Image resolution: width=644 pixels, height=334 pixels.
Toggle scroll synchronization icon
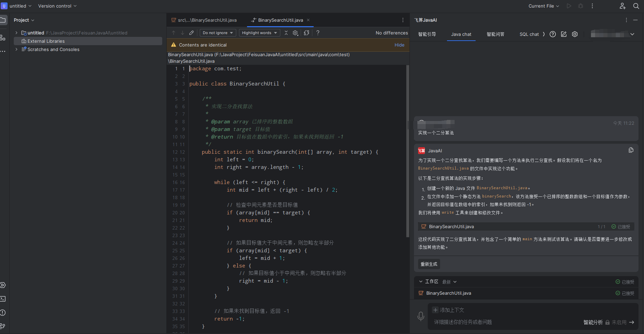(307, 33)
